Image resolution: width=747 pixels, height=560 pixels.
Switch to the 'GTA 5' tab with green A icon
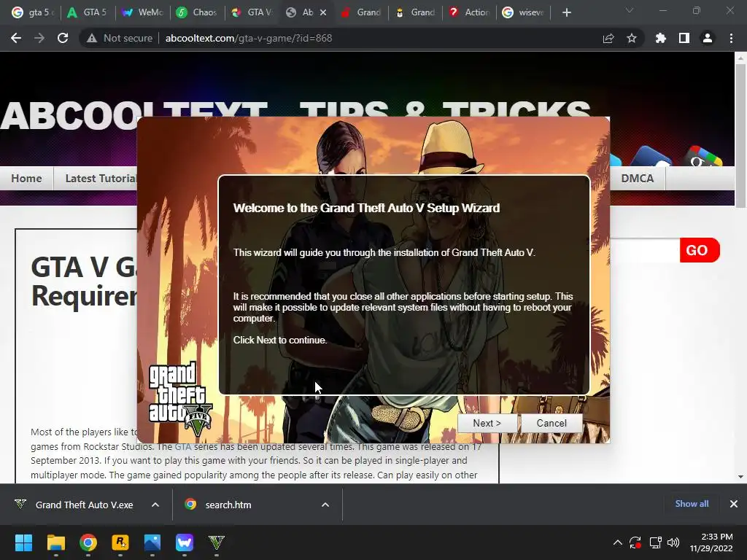pyautogui.click(x=88, y=12)
